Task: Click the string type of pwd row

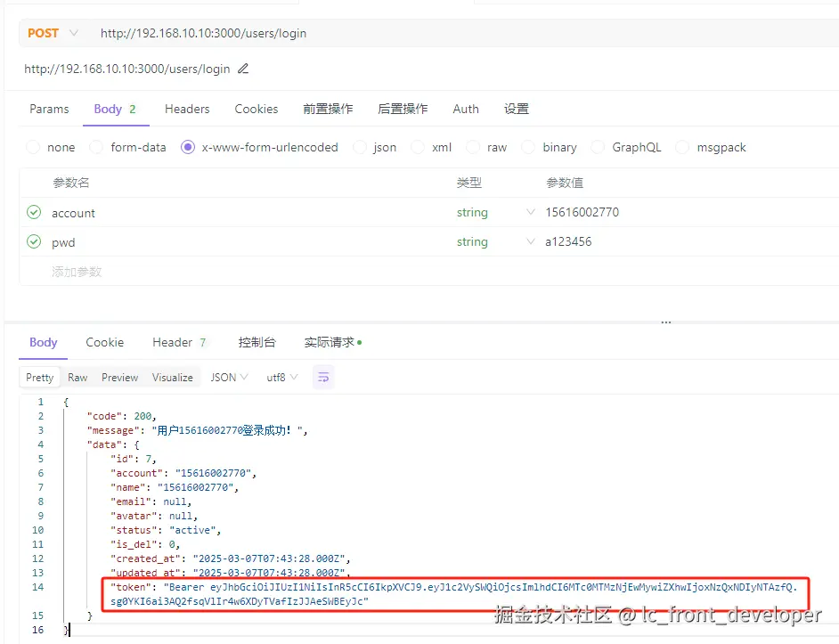Action: click(x=472, y=242)
